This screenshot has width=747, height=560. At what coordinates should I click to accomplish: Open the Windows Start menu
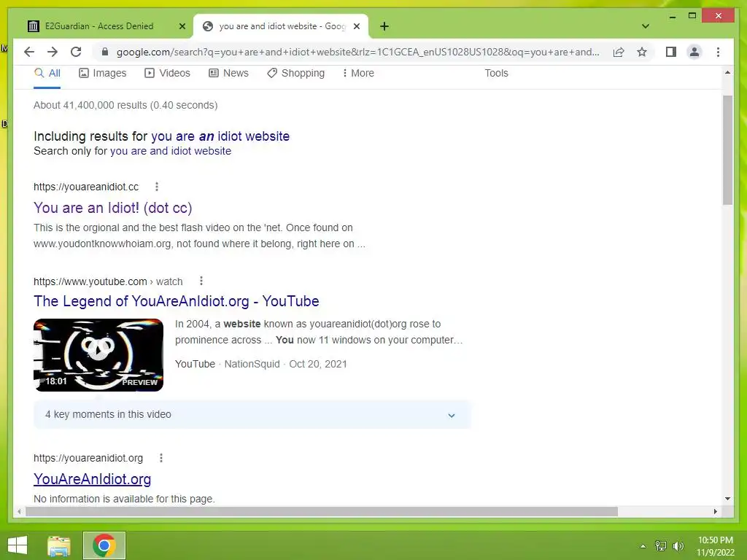18,545
